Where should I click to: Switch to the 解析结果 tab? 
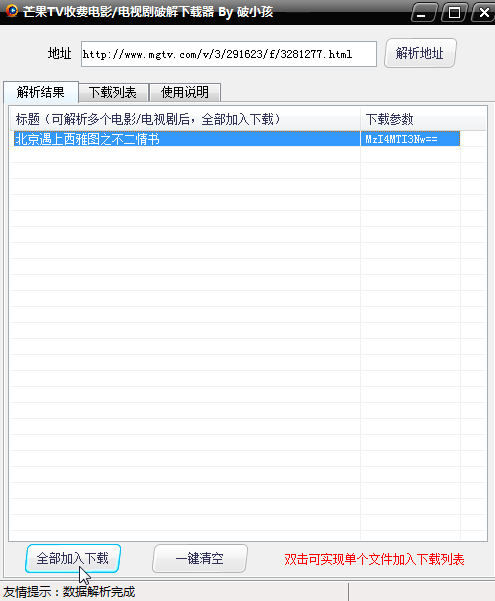point(41,92)
